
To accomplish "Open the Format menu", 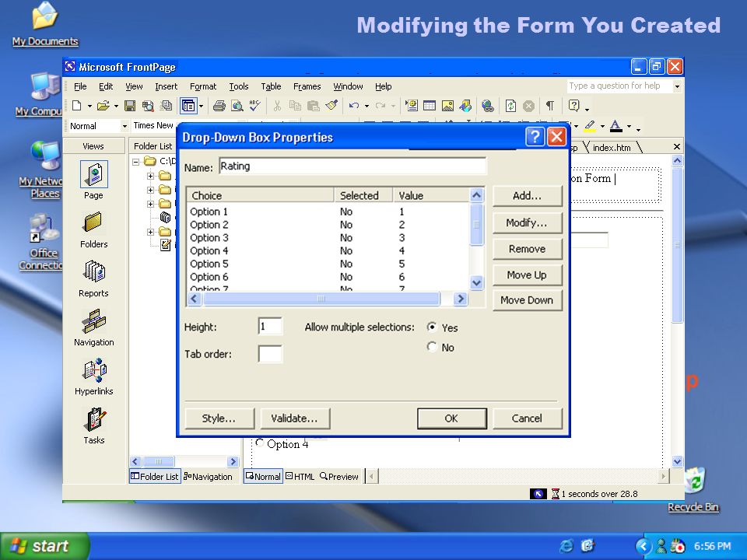I will 203,86.
